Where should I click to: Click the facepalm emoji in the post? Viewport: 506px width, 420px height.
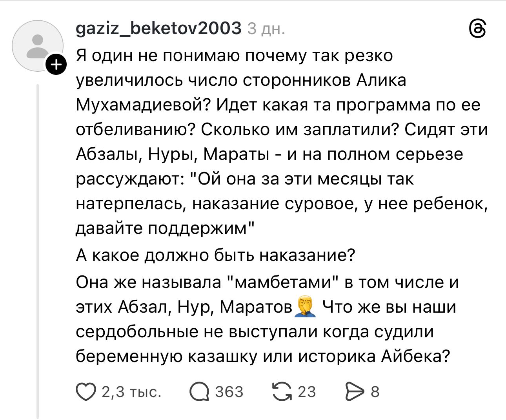307,307
